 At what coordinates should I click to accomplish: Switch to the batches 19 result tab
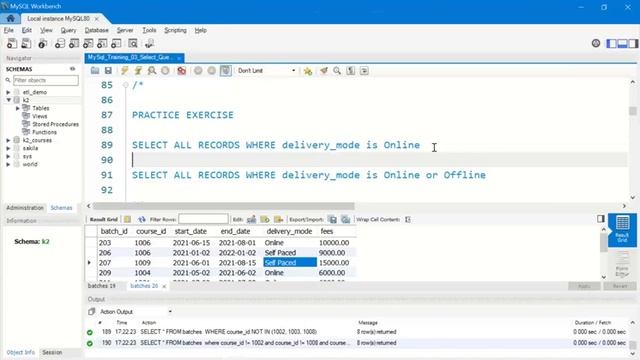(102, 286)
